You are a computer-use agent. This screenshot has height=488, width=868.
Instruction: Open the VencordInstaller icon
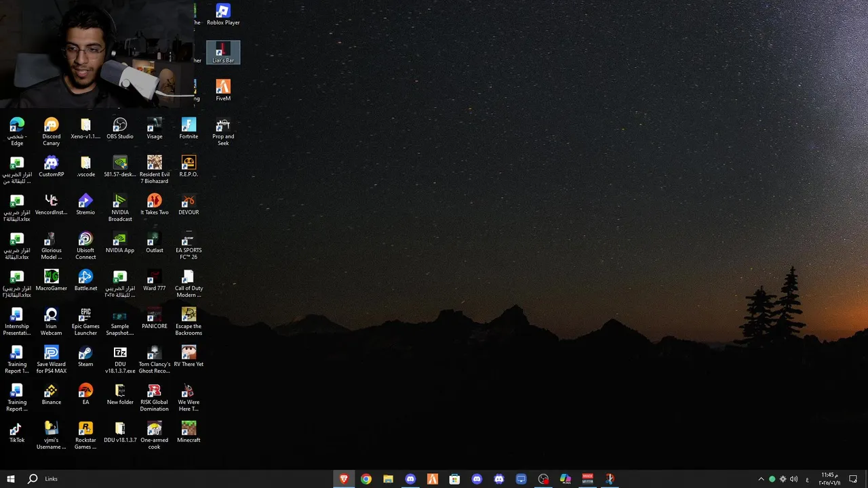pyautogui.click(x=52, y=204)
